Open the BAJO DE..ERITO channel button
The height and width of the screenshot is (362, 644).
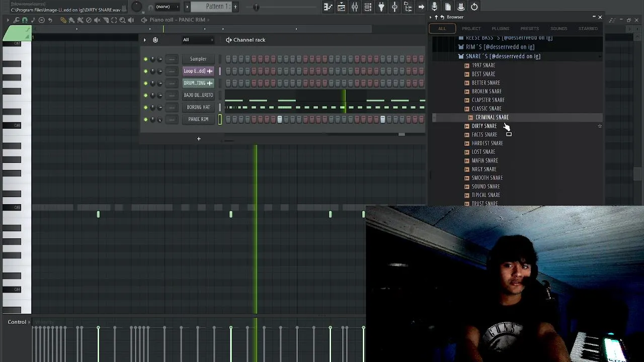coord(198,95)
